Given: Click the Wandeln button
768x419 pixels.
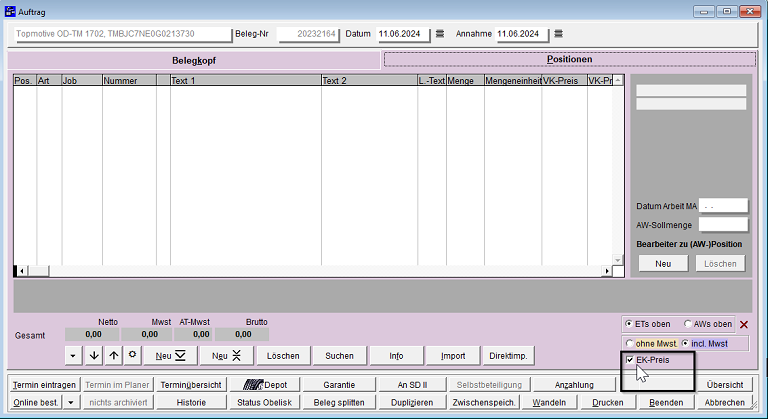Looking at the screenshot, I should (549, 402).
